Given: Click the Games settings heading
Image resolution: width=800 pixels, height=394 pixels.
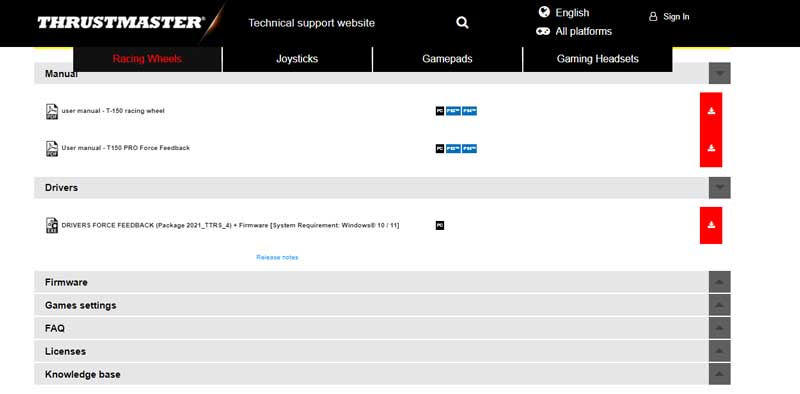Looking at the screenshot, I should pyautogui.click(x=81, y=305).
